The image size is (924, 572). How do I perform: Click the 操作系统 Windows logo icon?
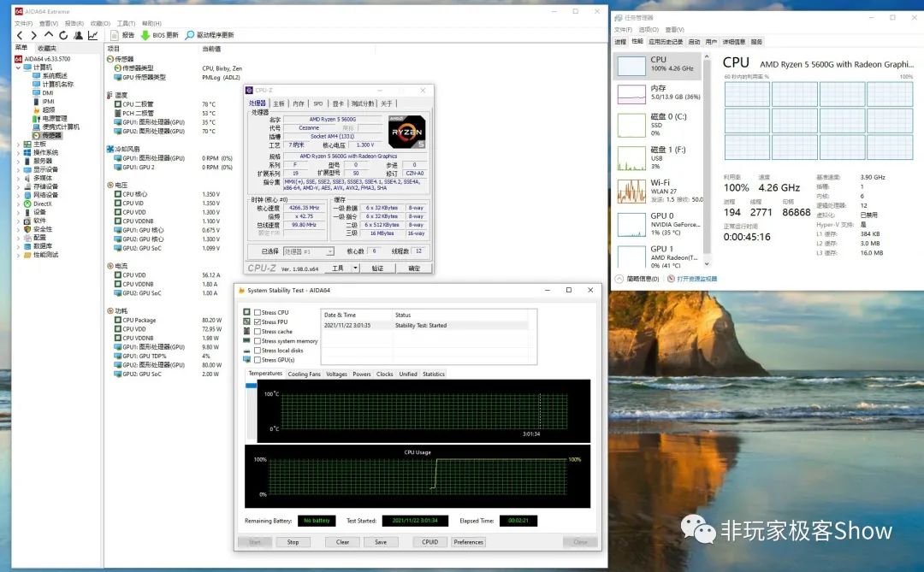27,152
